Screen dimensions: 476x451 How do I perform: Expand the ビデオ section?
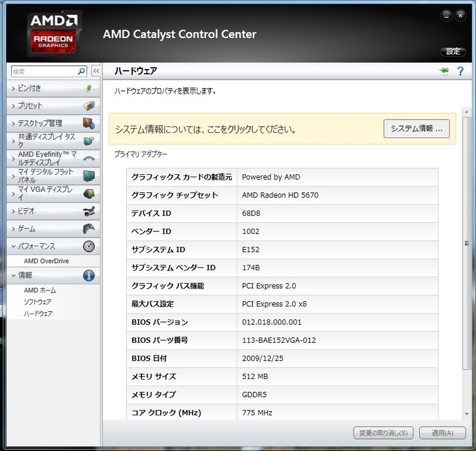53,211
